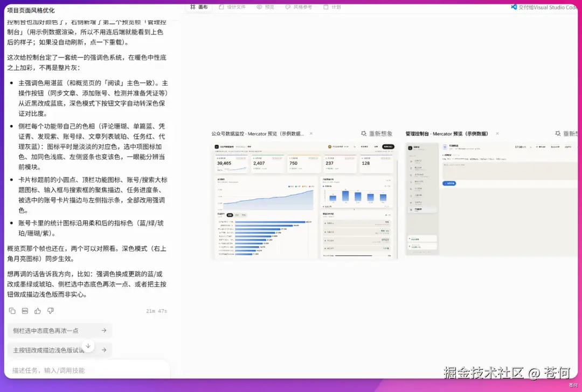Image resolution: width=582 pixels, height=392 pixels.
Task: Select the 公众号数据监控 preview thumbnail
Action: pyautogui.click(x=304, y=201)
